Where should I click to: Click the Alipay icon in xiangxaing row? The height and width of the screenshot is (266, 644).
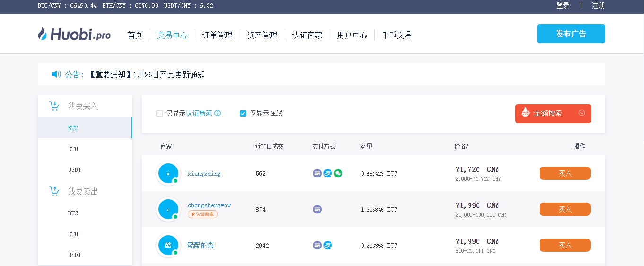point(328,174)
